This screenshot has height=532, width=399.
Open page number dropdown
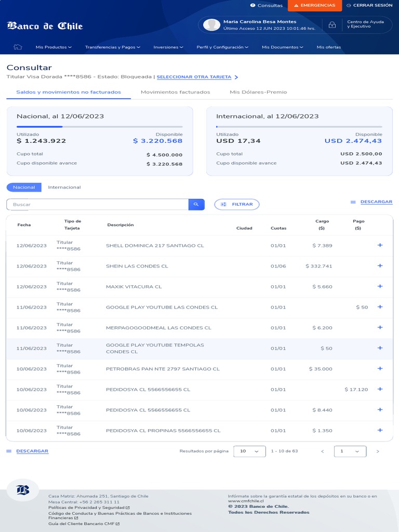pyautogui.click(x=350, y=451)
